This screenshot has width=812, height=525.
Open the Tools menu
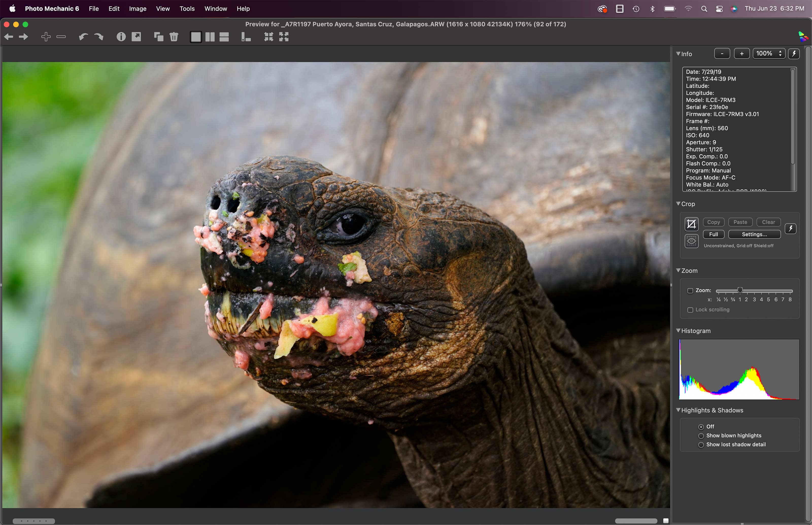click(187, 9)
